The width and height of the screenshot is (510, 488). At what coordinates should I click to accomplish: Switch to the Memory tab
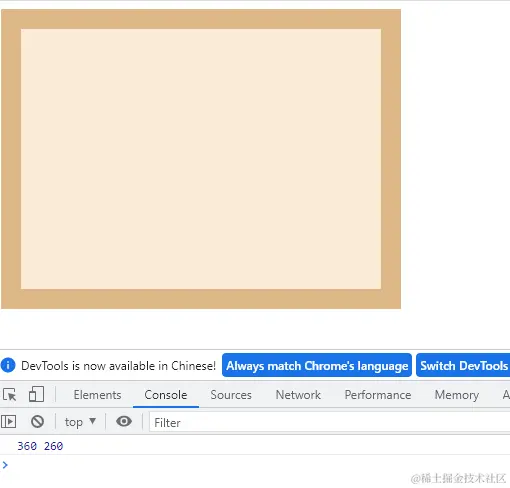pos(457,395)
